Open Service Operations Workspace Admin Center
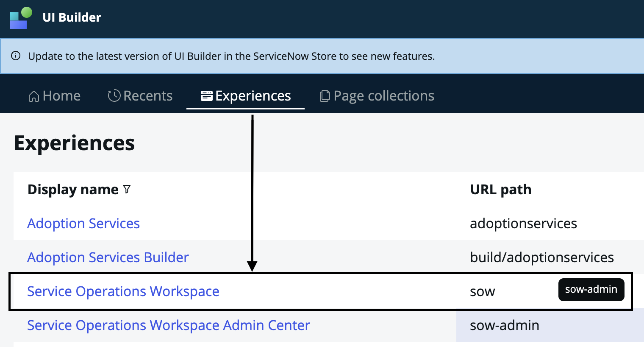644x347 pixels. pos(169,325)
